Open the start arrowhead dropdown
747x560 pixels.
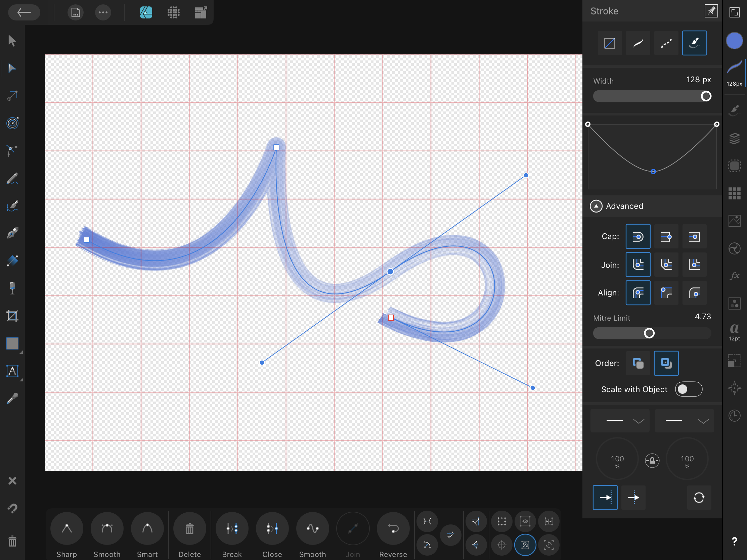[x=620, y=421]
